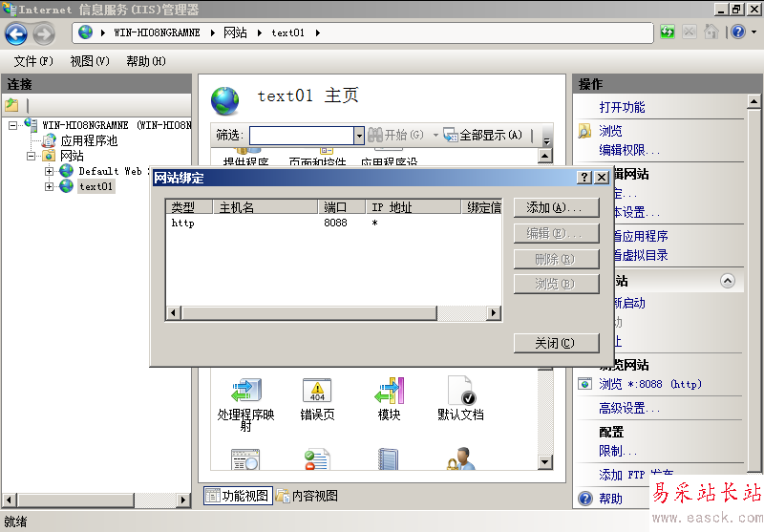
Task: Click the Sites (网站) folder icon
Action: tap(49, 156)
